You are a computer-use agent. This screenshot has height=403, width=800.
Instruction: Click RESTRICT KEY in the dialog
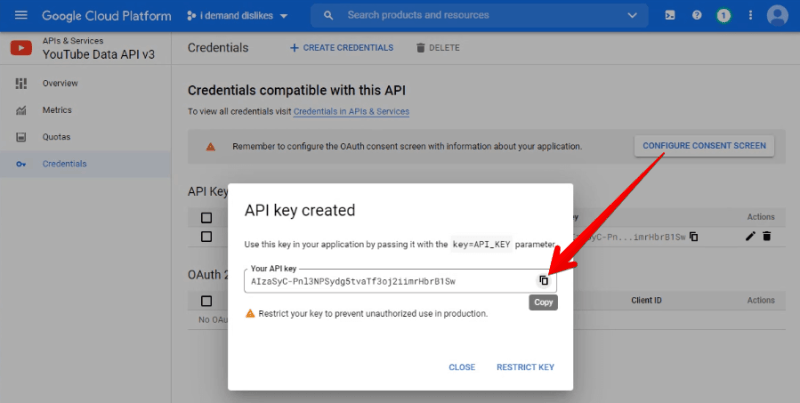(526, 367)
